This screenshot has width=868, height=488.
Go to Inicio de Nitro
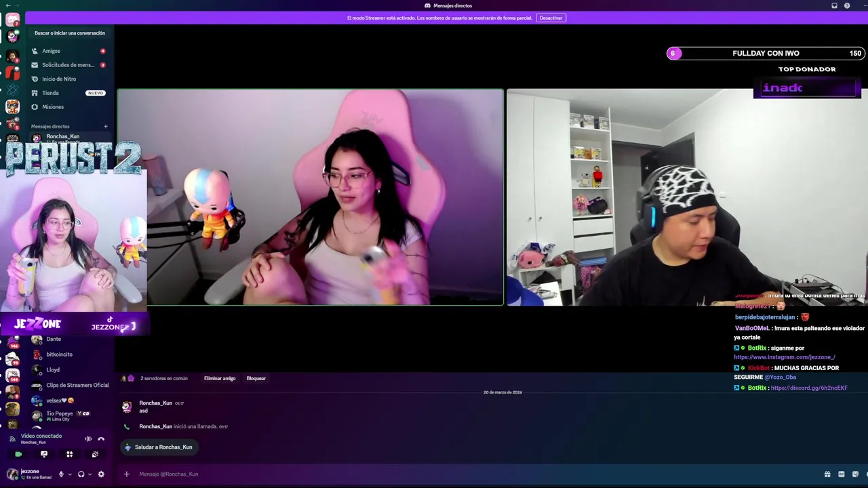point(68,79)
